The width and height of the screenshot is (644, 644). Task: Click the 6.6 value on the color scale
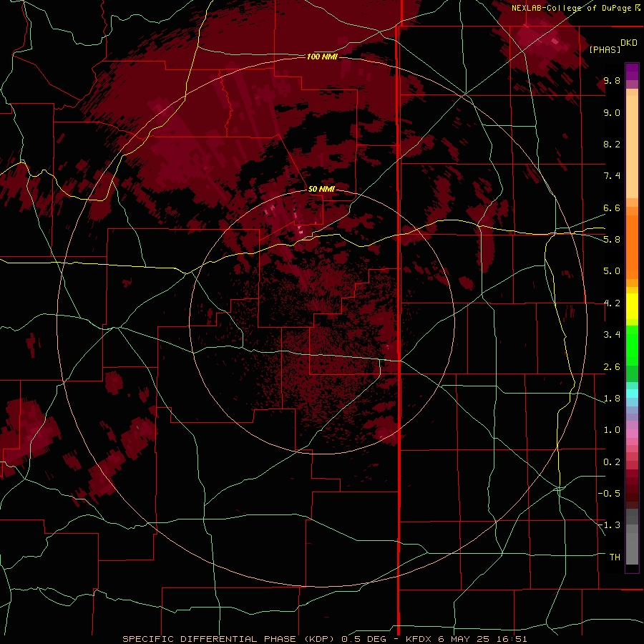point(612,208)
